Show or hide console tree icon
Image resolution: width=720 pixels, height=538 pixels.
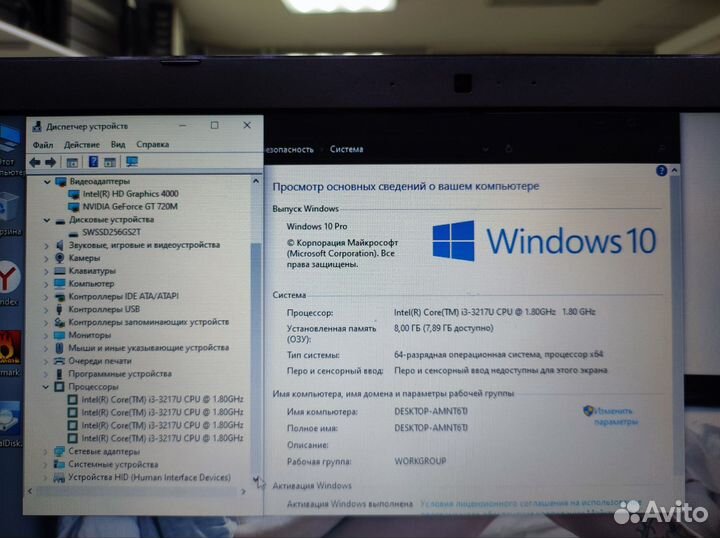click(x=72, y=162)
